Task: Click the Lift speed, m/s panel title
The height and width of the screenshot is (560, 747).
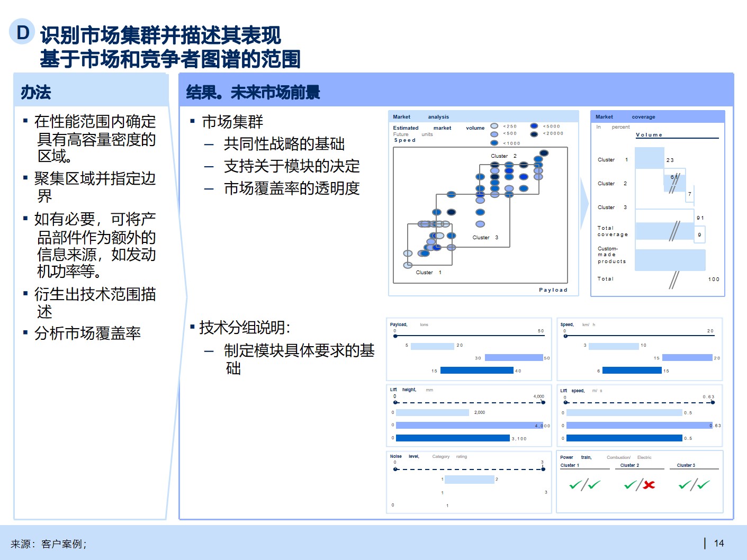Action: click(x=581, y=391)
